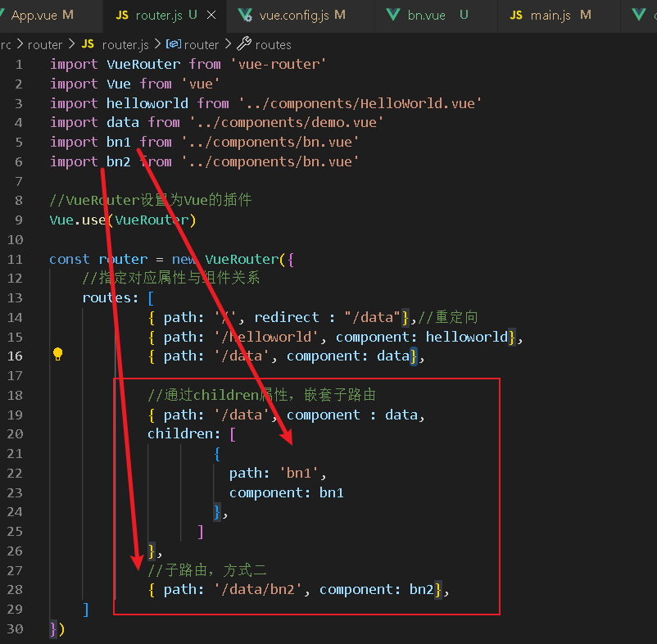Close the router.js tab
This screenshot has width=657, height=644.
tap(211, 16)
